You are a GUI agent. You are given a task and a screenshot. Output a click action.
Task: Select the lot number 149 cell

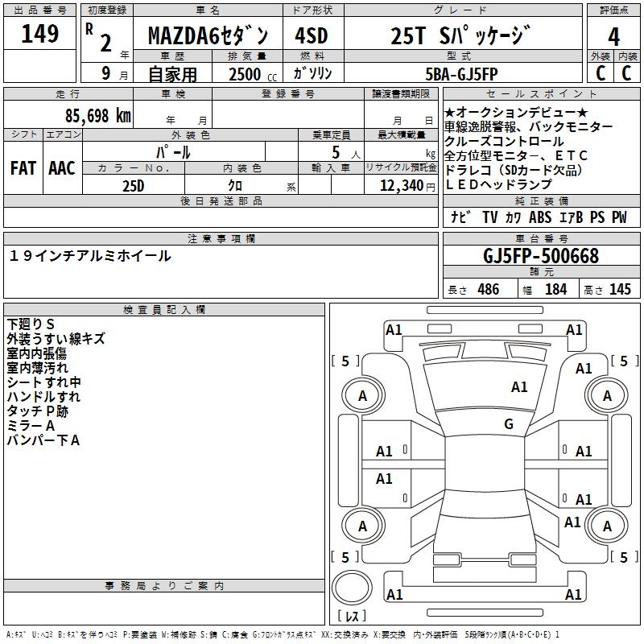39,34
